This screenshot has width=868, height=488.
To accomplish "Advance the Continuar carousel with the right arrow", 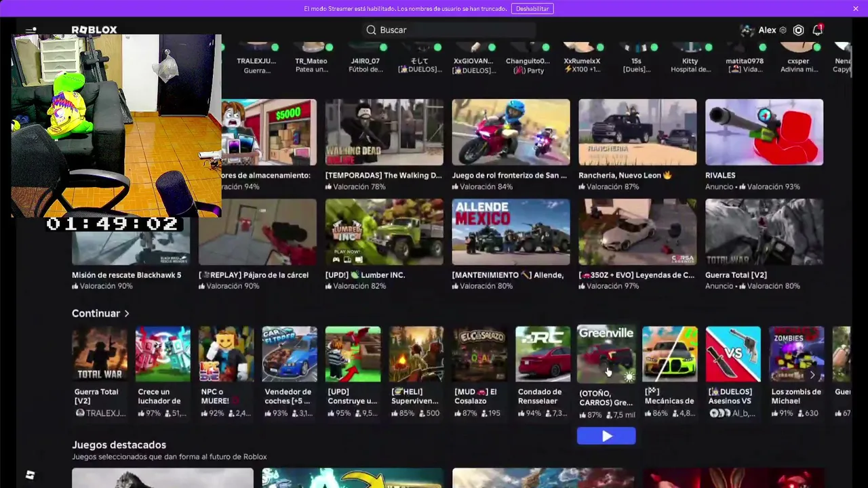I will [812, 375].
